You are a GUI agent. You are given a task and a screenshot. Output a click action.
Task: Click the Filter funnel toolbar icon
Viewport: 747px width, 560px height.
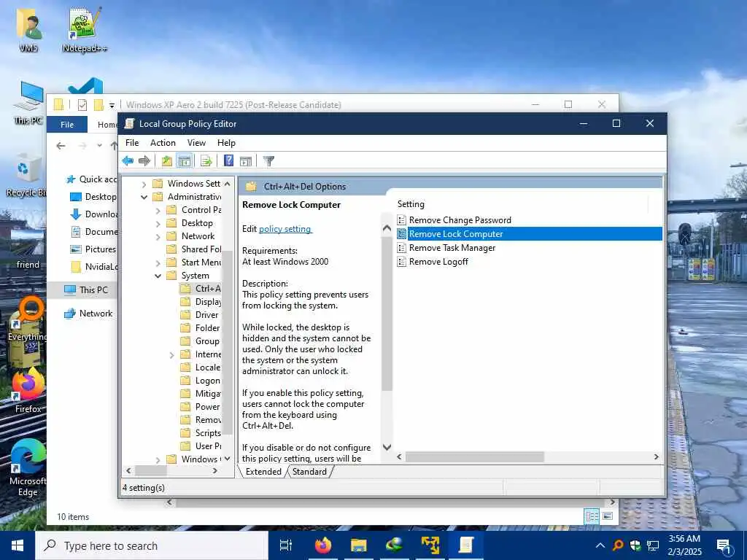[x=268, y=161]
